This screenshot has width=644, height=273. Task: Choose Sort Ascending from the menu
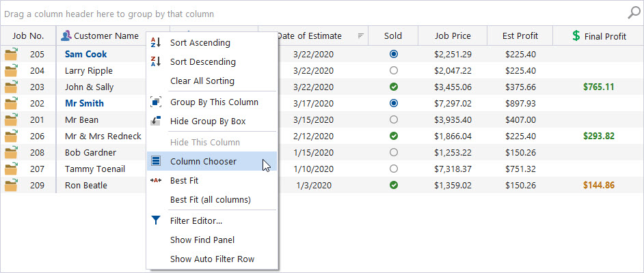[x=212, y=42]
